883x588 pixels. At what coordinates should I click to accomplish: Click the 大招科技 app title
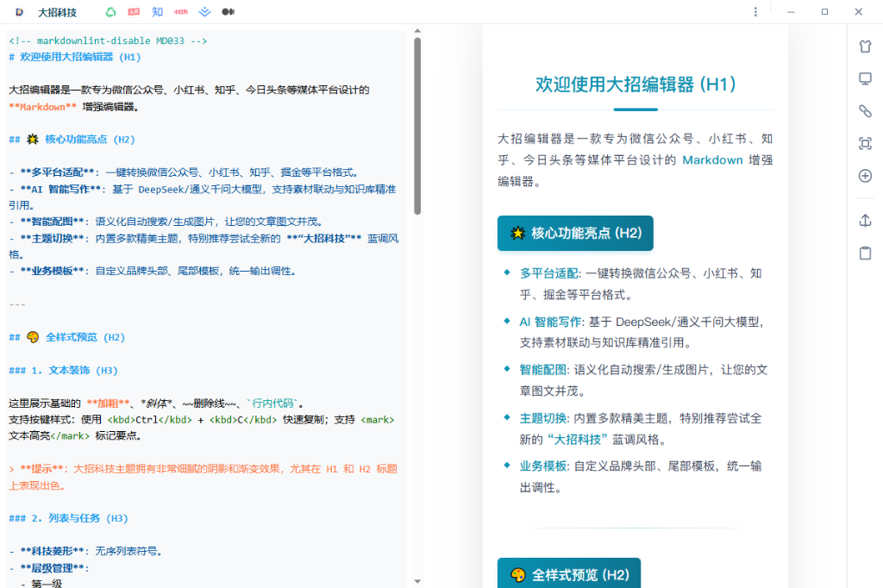pos(56,12)
